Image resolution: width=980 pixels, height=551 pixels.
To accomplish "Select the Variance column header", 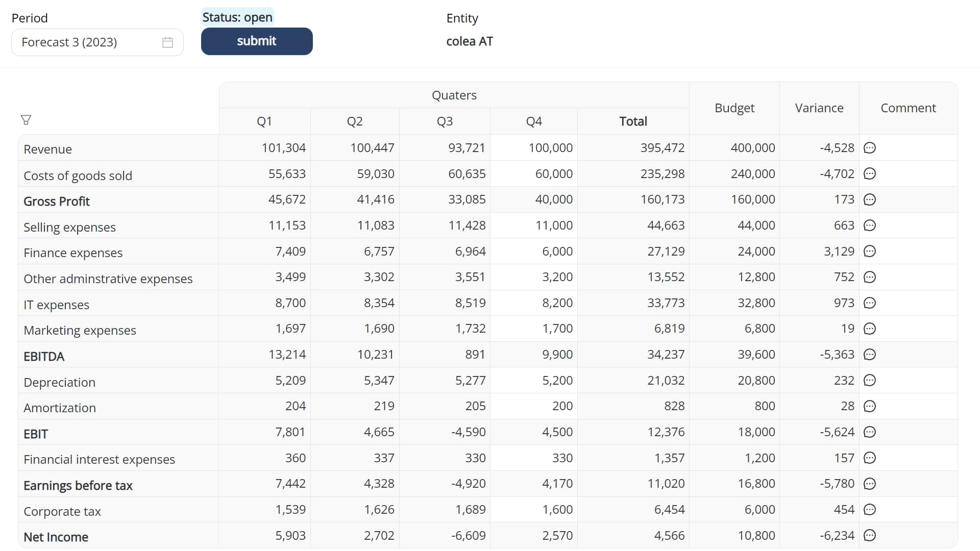I will [819, 108].
